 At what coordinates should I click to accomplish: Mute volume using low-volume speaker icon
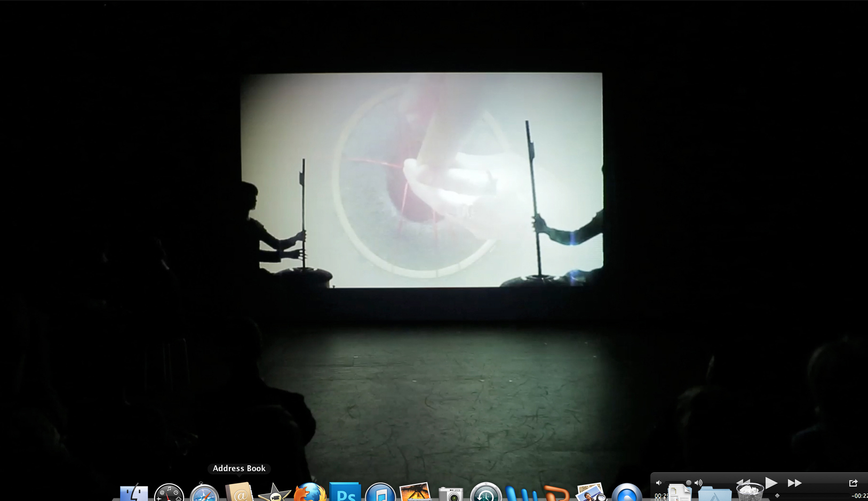point(659,483)
